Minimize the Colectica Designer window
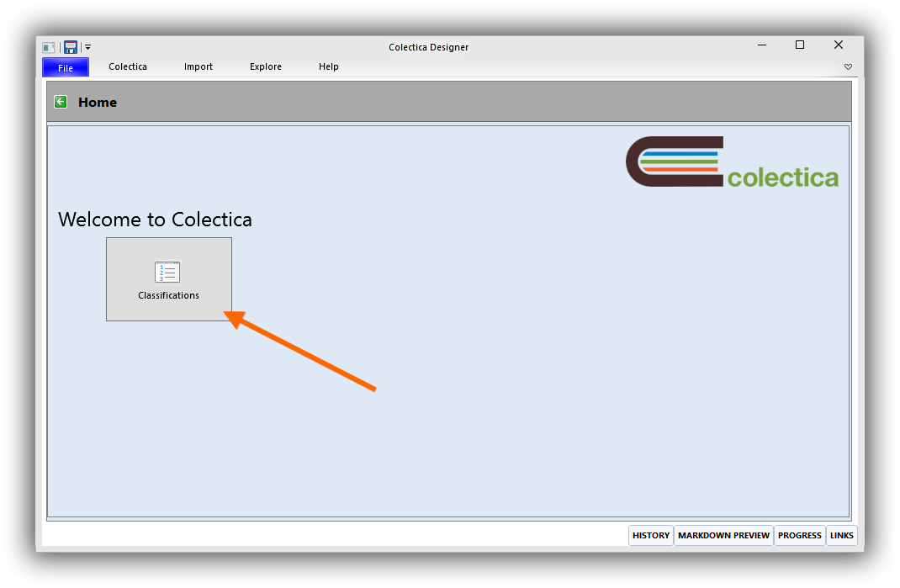The height and width of the screenshot is (588, 900). [762, 45]
